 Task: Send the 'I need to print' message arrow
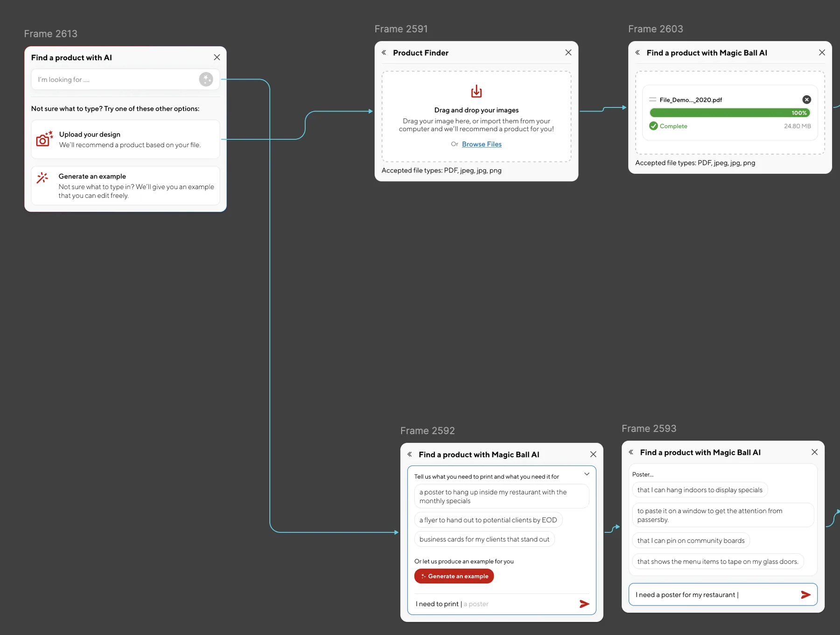[x=584, y=604]
